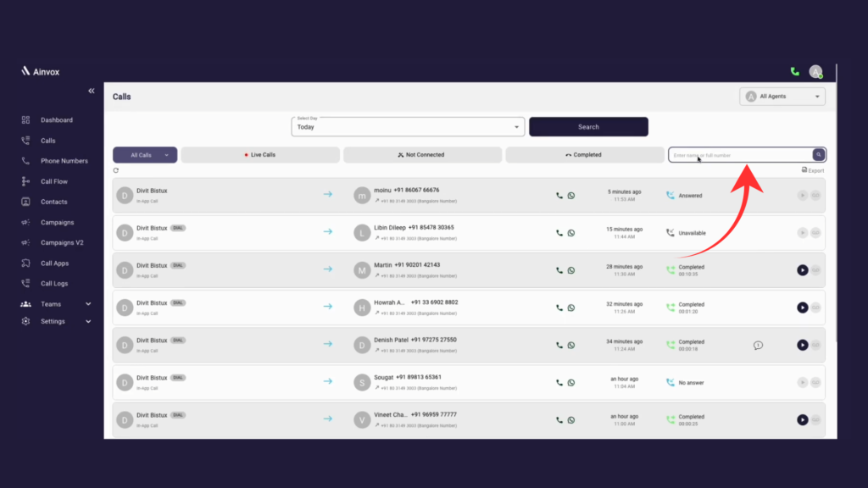Expand the Settings menu chevron
The width and height of the screenshot is (868, 488).
tap(87, 321)
